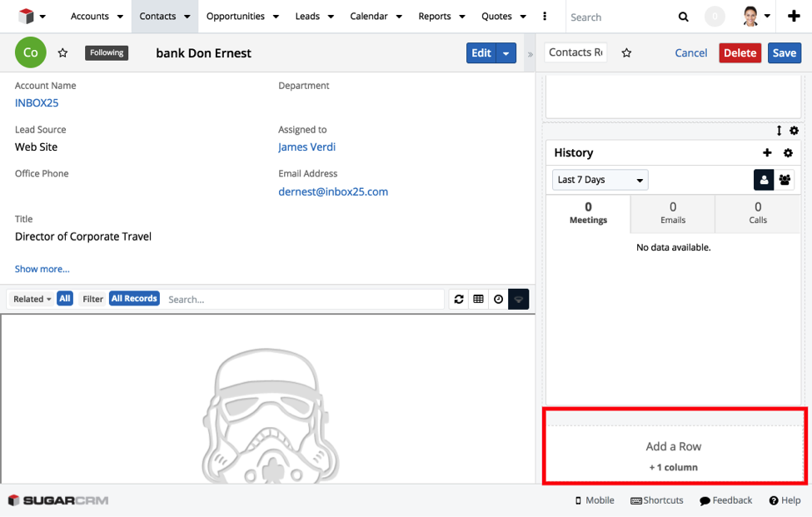Screen dimensions: 812x517
Task: Expand the Quotes dropdown arrow
Action: (x=523, y=17)
